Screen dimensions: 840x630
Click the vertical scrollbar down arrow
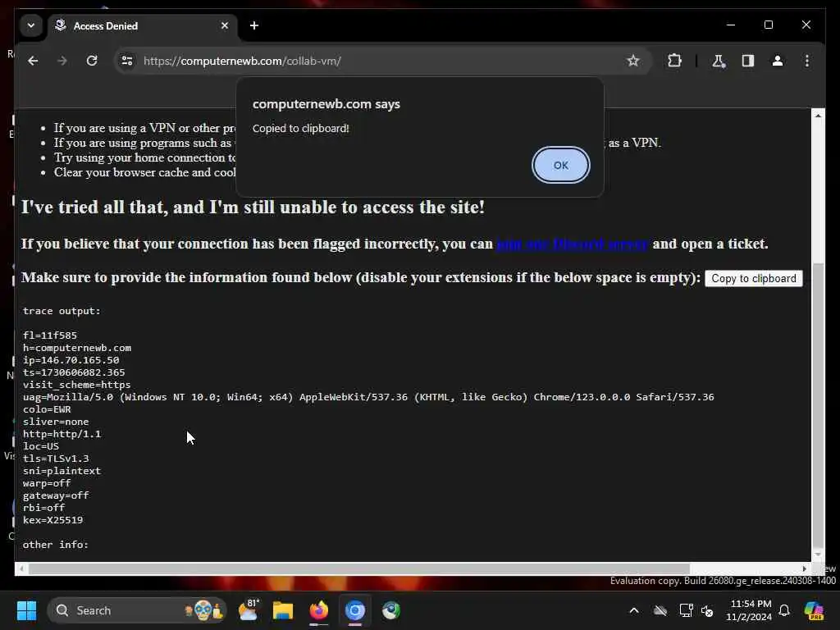818,555
